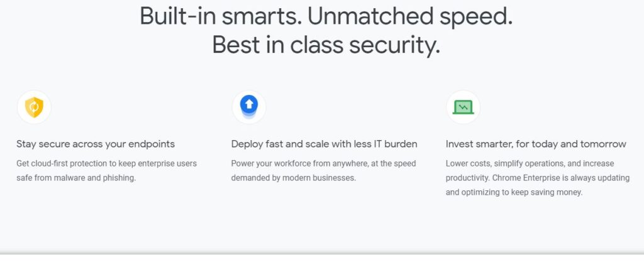Click the 'Built-in smarts.' headline phrase
The image size is (644, 272).
pos(221,16)
